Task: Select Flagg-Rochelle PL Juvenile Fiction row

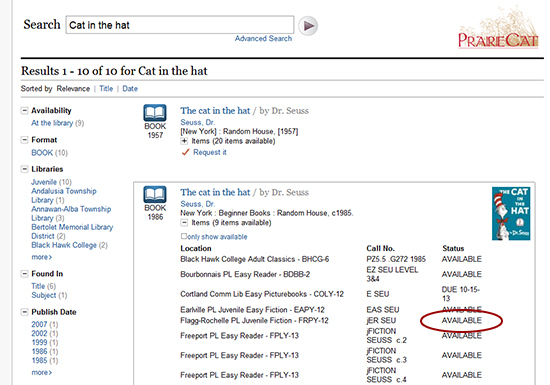Action: [331, 320]
